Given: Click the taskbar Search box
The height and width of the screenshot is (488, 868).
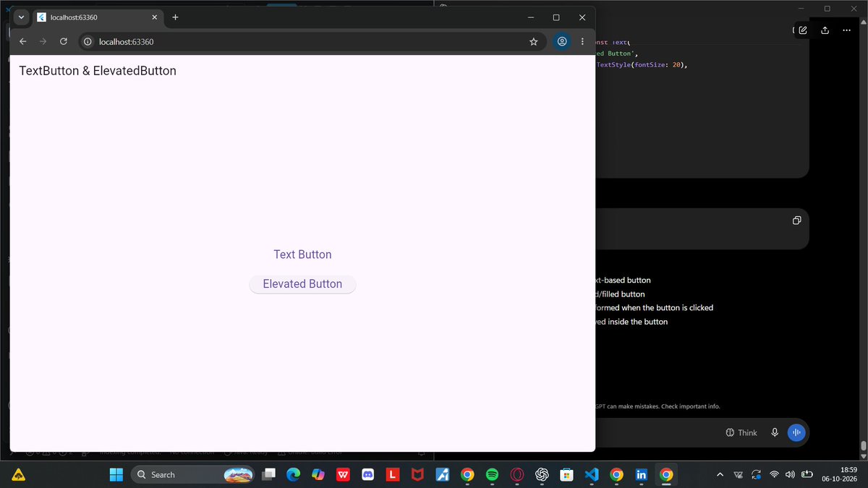Looking at the screenshot, I should tap(193, 474).
